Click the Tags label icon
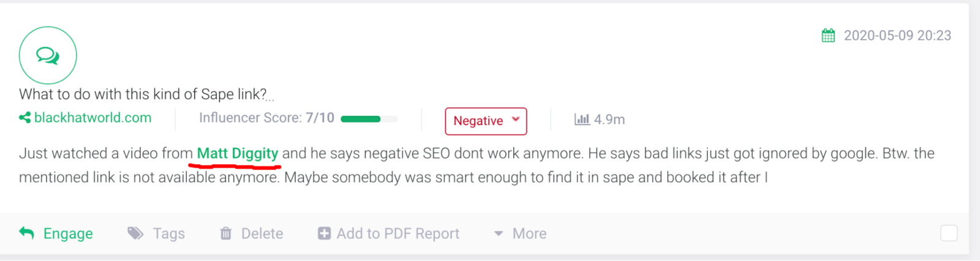Viewport: 980px width, 261px height. [135, 233]
